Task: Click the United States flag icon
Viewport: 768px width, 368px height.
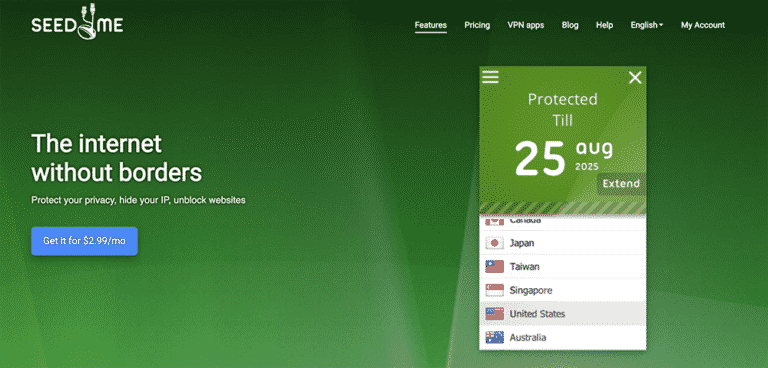Action: [x=494, y=314]
